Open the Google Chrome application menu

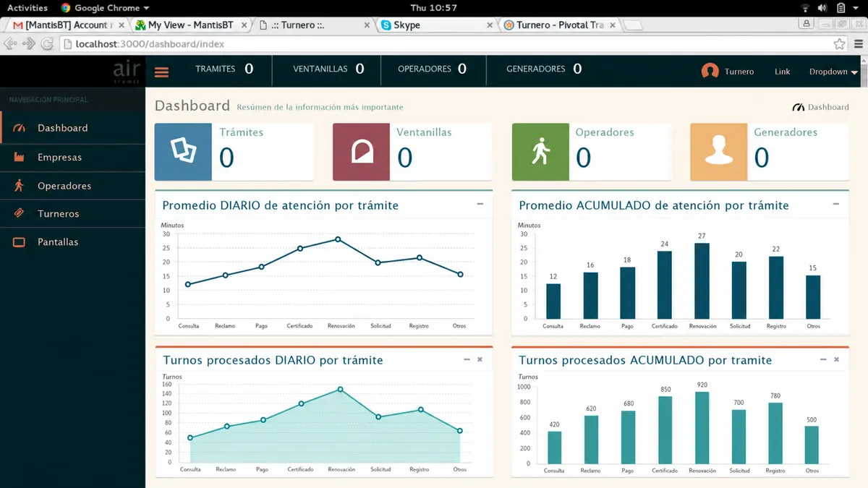coord(105,8)
